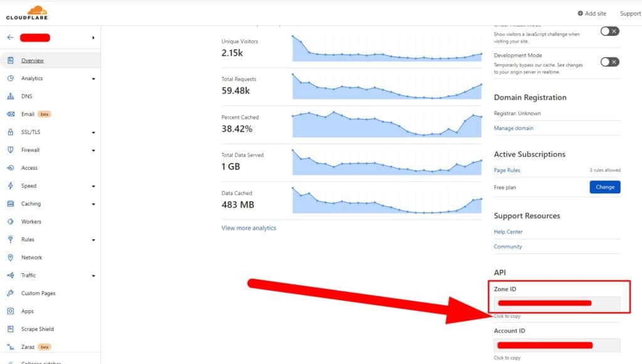The image size is (642, 364).
Task: Toggle Development Mode switch
Action: click(x=609, y=62)
